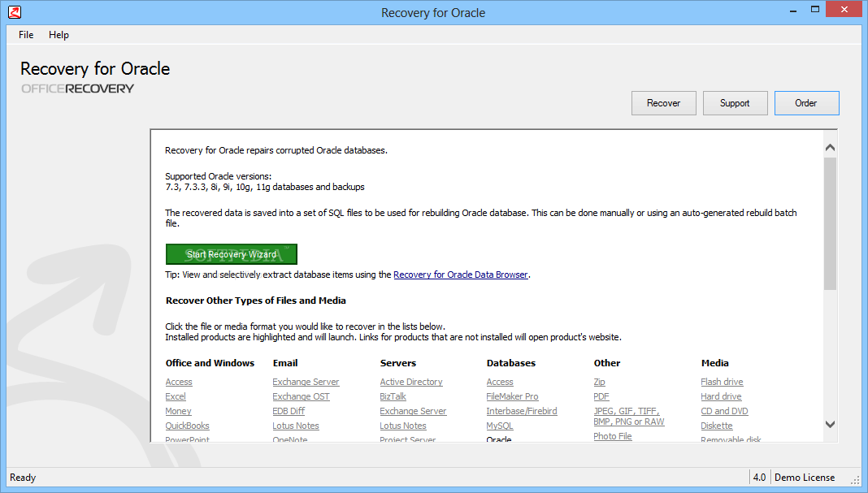This screenshot has width=868, height=493.
Task: Open the Money recovery link
Action: point(178,411)
